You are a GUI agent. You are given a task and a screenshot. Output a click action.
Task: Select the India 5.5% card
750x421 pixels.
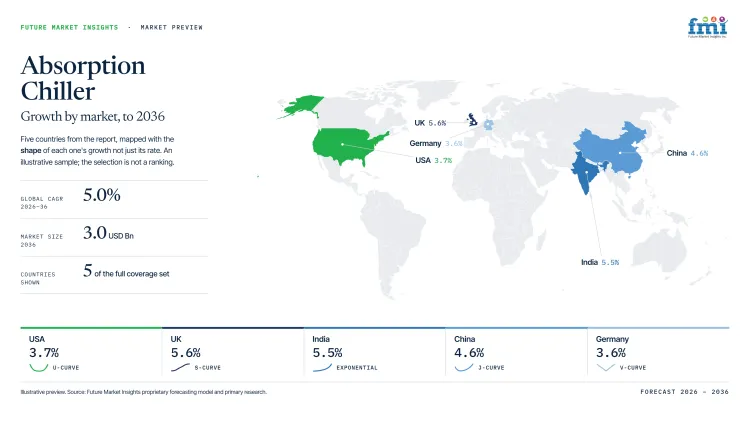point(375,352)
